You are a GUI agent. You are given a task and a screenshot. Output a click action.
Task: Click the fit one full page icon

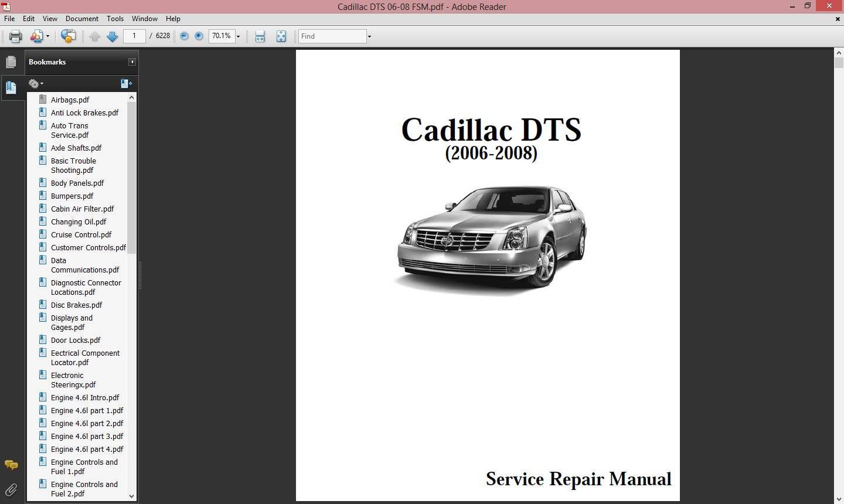pos(281,36)
